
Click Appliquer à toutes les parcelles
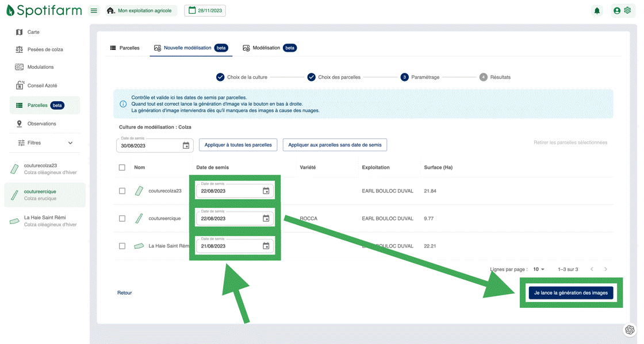pos(238,145)
